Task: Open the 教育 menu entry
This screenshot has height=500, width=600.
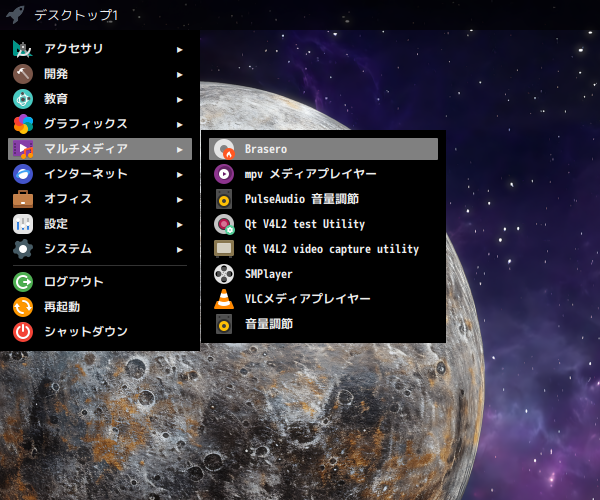Action: point(100,99)
